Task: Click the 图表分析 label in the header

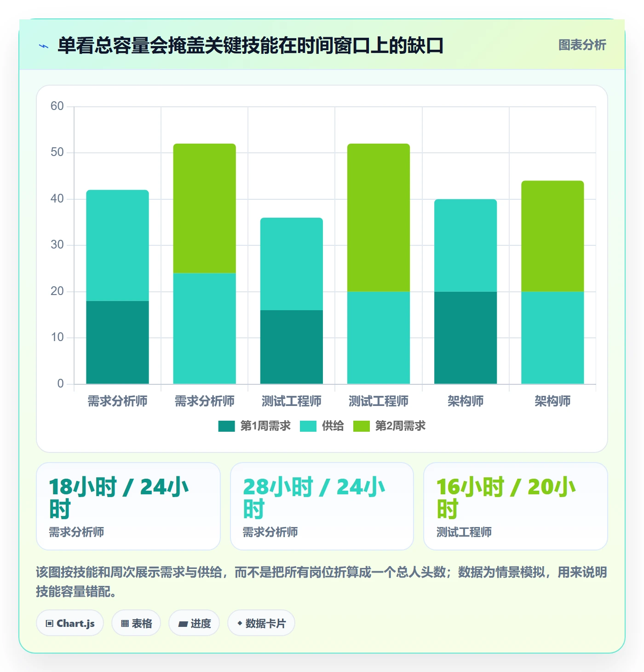Action: 582,45
